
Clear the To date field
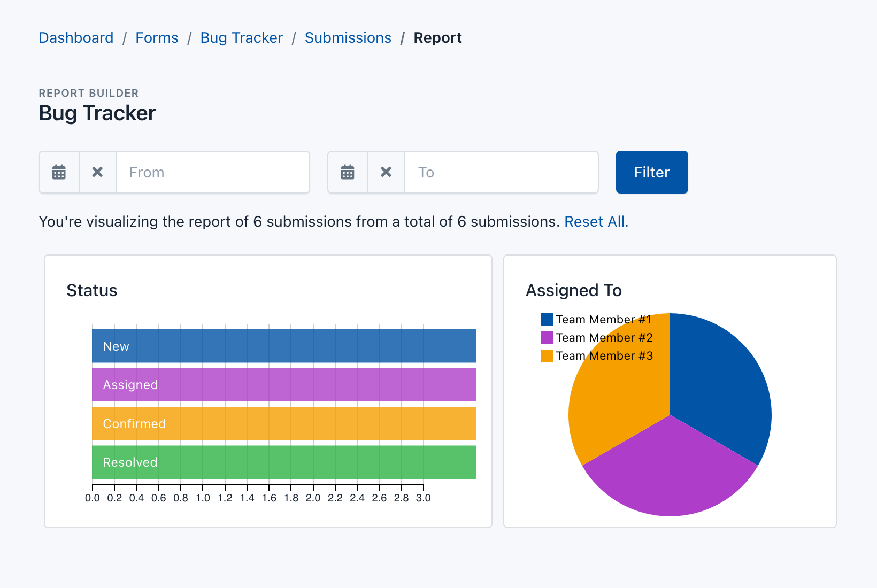click(x=386, y=172)
